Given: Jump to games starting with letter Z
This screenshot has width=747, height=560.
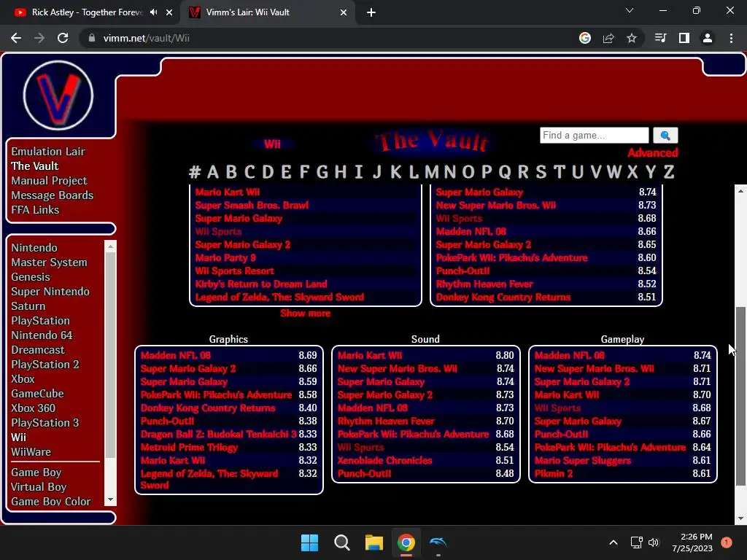Looking at the screenshot, I should click(669, 171).
